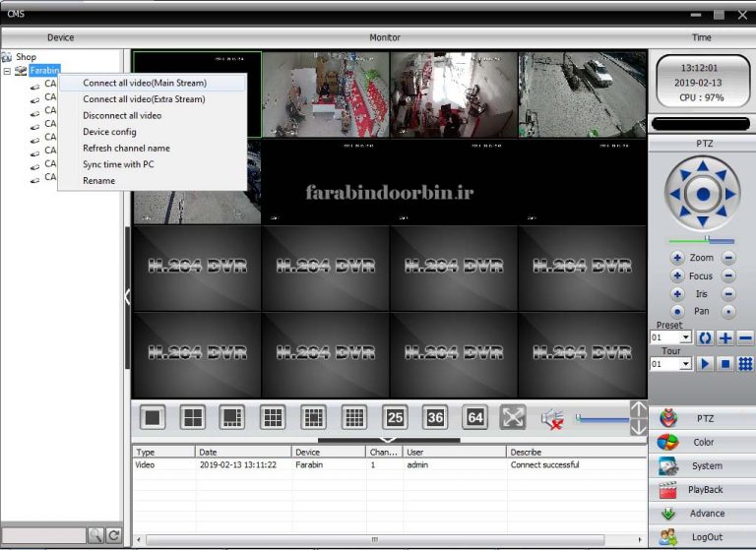756x550 pixels.
Task: Switch to 64-channel grid view
Action: click(x=475, y=417)
